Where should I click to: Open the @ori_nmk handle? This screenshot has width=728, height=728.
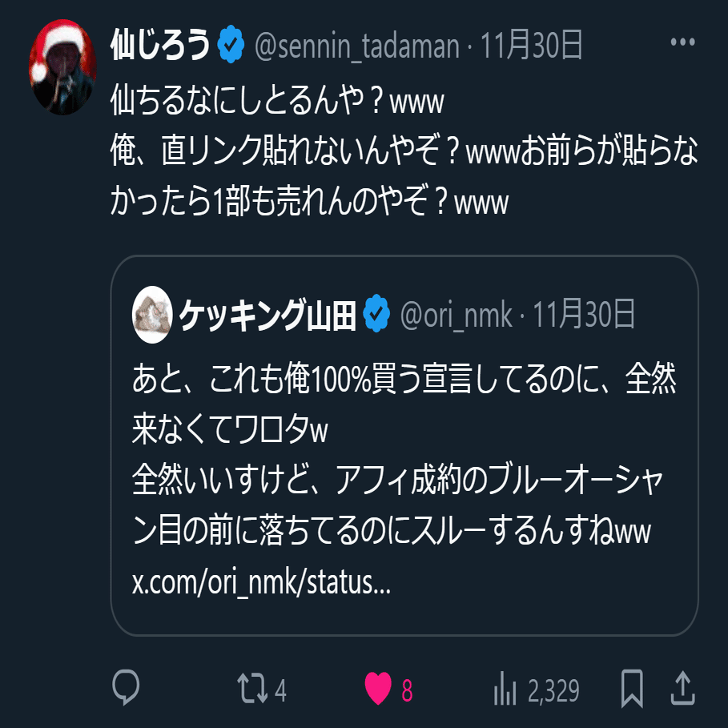[x=456, y=316]
